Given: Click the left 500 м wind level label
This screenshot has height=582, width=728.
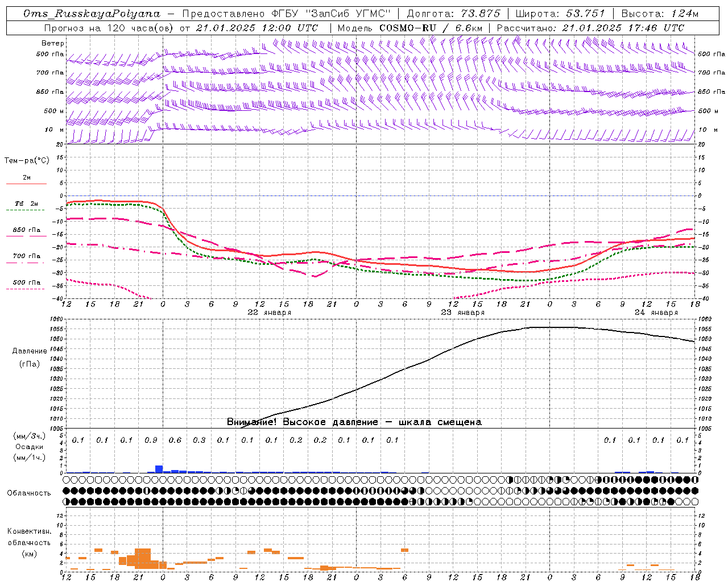Looking at the screenshot, I should point(54,111).
